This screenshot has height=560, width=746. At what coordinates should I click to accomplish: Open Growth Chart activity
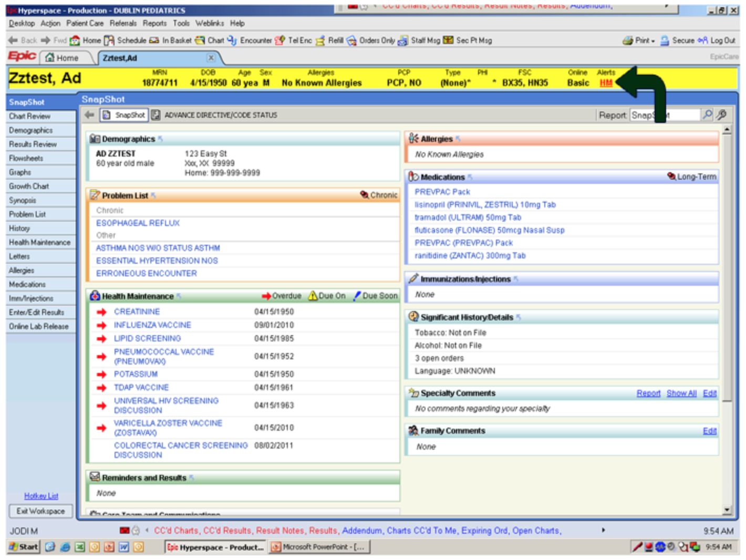point(41,186)
